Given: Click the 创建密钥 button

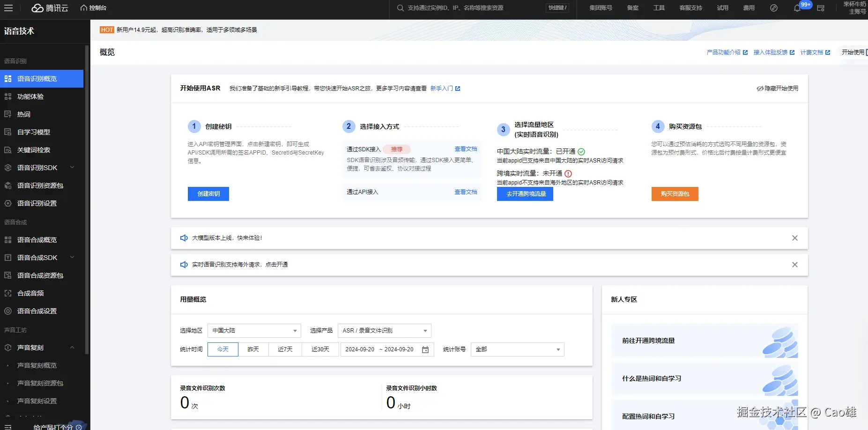Looking at the screenshot, I should [x=208, y=194].
